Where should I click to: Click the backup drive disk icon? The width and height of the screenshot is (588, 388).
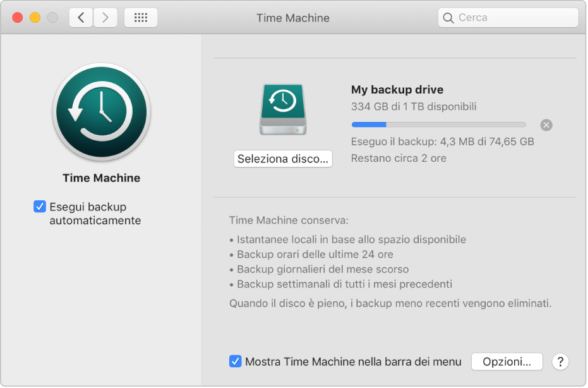tap(283, 109)
